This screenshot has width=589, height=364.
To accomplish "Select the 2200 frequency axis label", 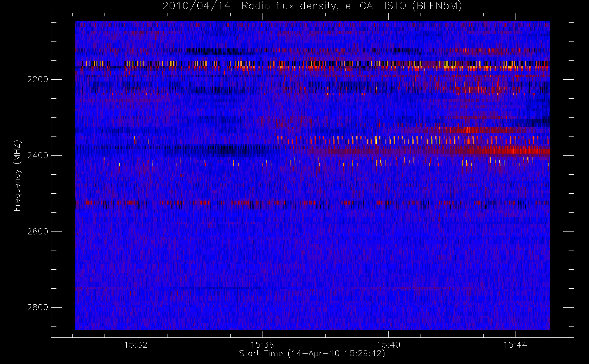I will [x=37, y=80].
